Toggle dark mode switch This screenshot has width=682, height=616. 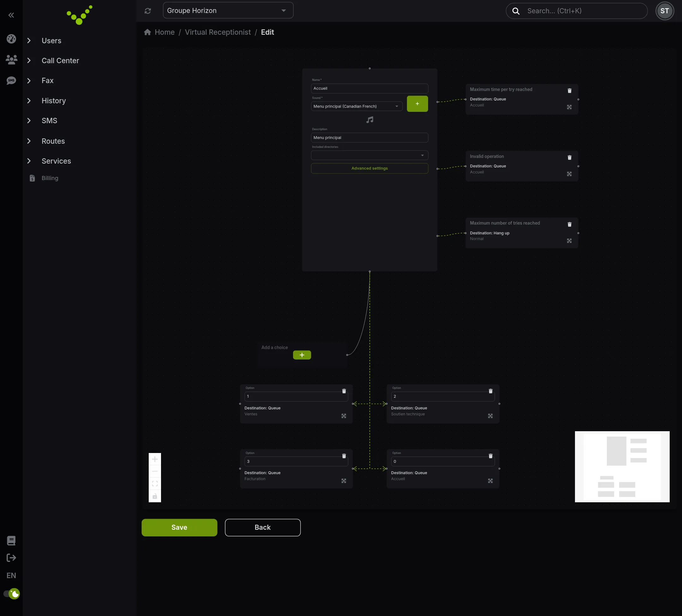tap(11, 594)
